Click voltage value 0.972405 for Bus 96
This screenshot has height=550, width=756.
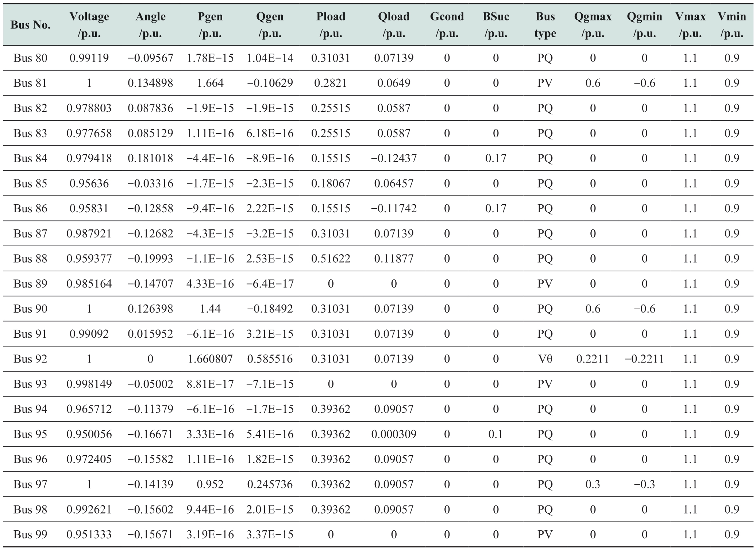(x=89, y=459)
